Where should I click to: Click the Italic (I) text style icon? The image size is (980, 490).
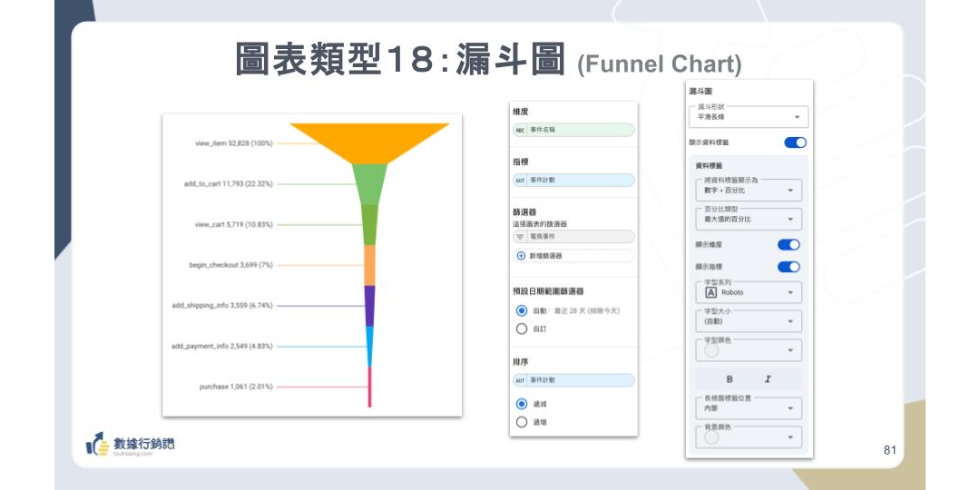(768, 379)
